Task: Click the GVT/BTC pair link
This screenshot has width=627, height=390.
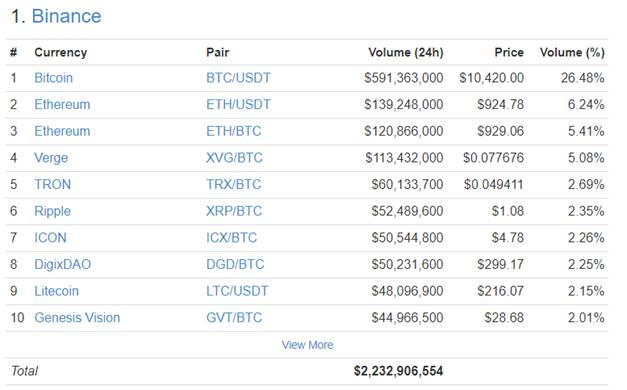Action: pyautogui.click(x=234, y=318)
